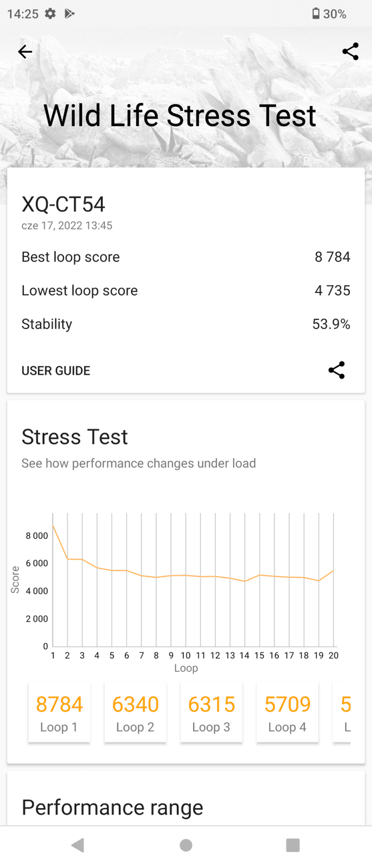Viewport: 372px width, 868px height.
Task: Tap the back arrow icon
Action: [x=25, y=51]
